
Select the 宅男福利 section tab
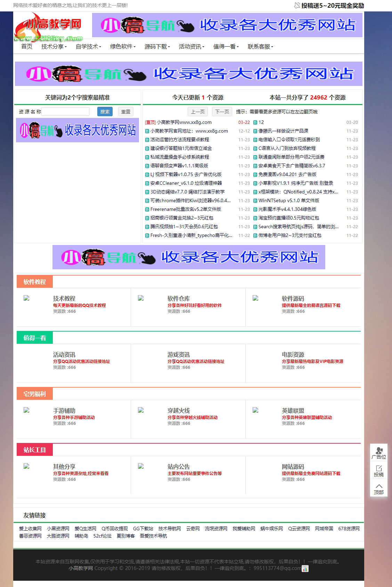click(35, 394)
